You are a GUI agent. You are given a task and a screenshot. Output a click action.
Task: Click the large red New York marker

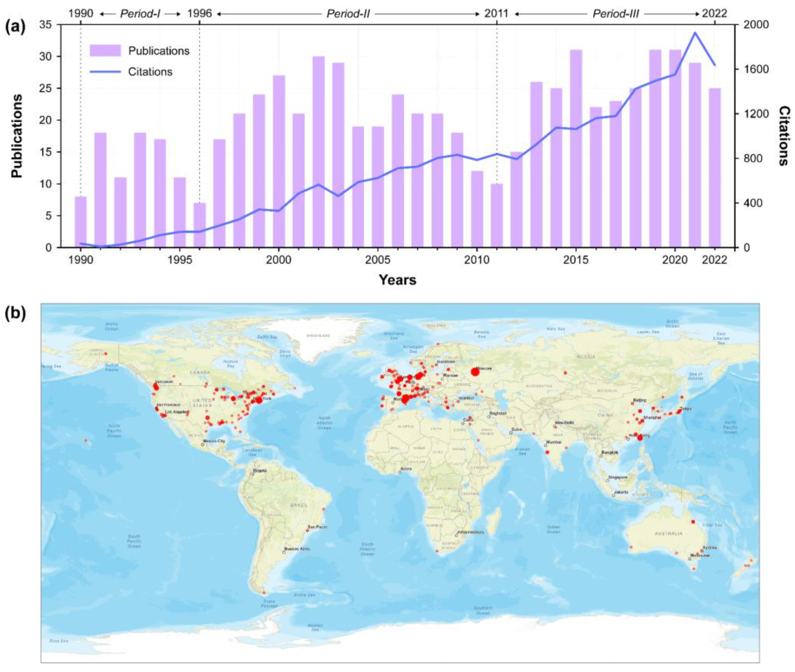(259, 400)
